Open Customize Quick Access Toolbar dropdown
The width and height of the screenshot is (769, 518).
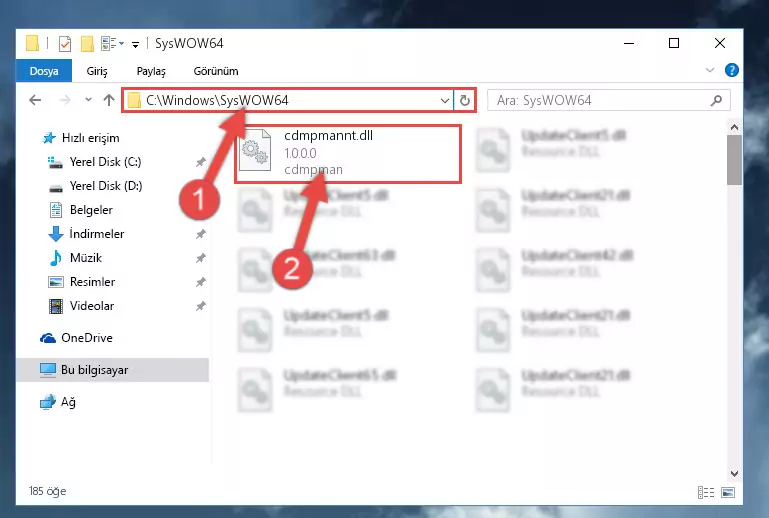click(x=135, y=45)
